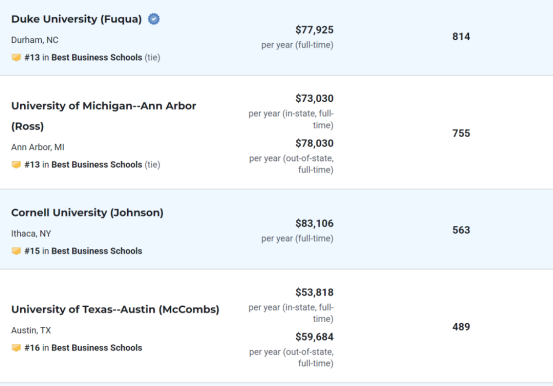Open University of Texas--Austin (McCombs) page
Screen dimensions: 553x386
(x=115, y=309)
